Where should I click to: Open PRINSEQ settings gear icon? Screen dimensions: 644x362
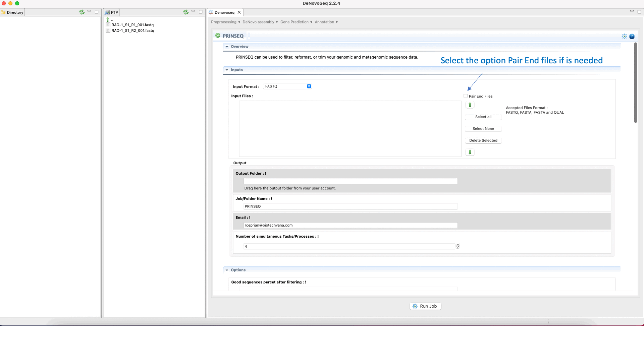point(624,36)
